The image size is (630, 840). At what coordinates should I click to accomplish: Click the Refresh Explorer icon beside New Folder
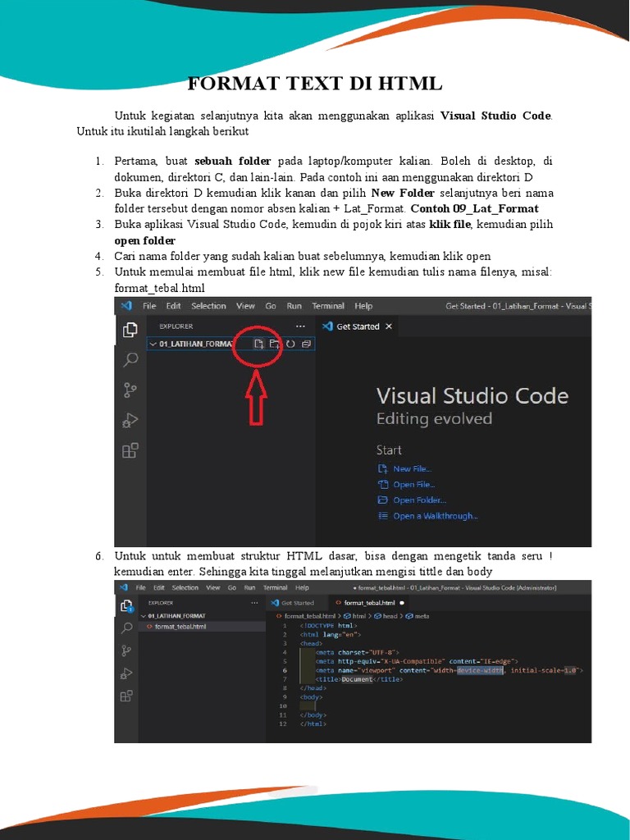click(290, 344)
